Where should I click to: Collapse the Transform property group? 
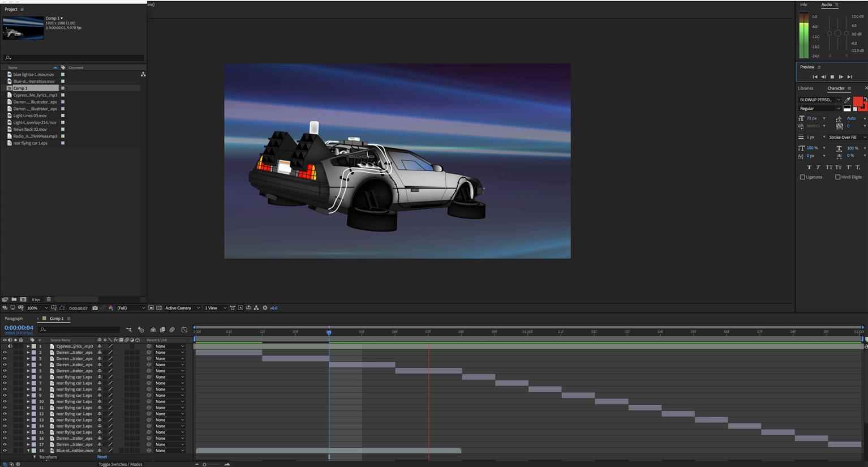(x=35, y=457)
